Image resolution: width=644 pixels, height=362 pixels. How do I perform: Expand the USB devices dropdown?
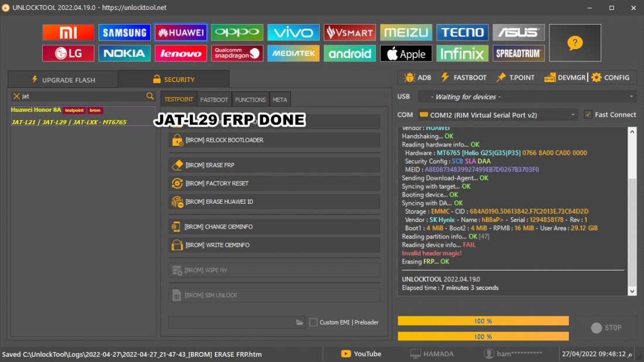[631, 97]
